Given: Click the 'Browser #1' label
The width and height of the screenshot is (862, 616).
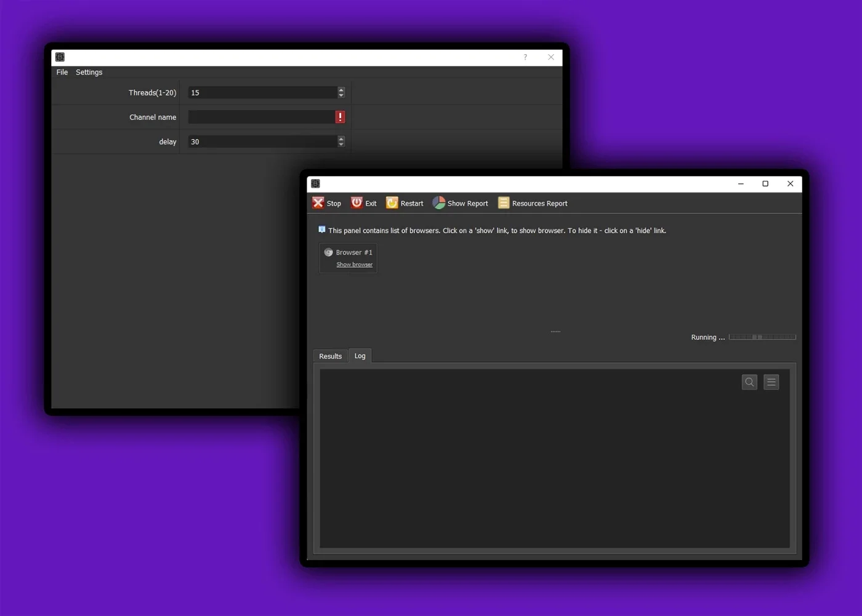Looking at the screenshot, I should point(354,252).
